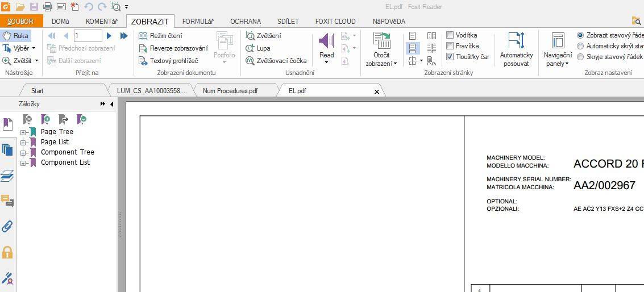Screen dimensions: 644x292
Task: Click the Redo arrow icon
Action: (x=102, y=7)
